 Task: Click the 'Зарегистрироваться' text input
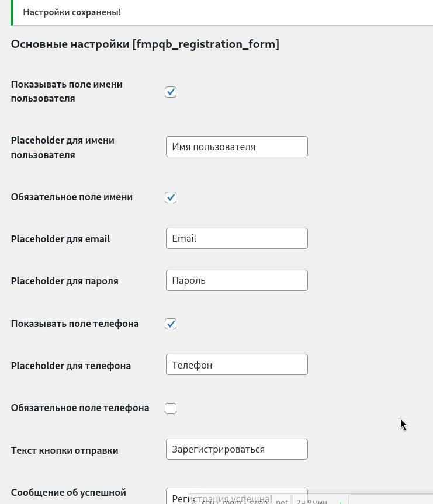[x=237, y=449]
